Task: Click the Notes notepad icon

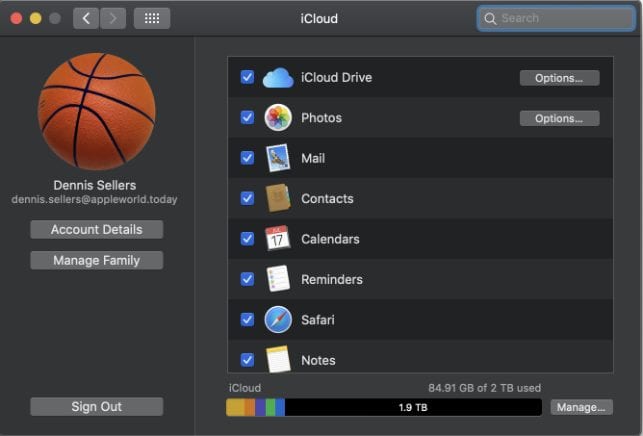Action: click(277, 359)
